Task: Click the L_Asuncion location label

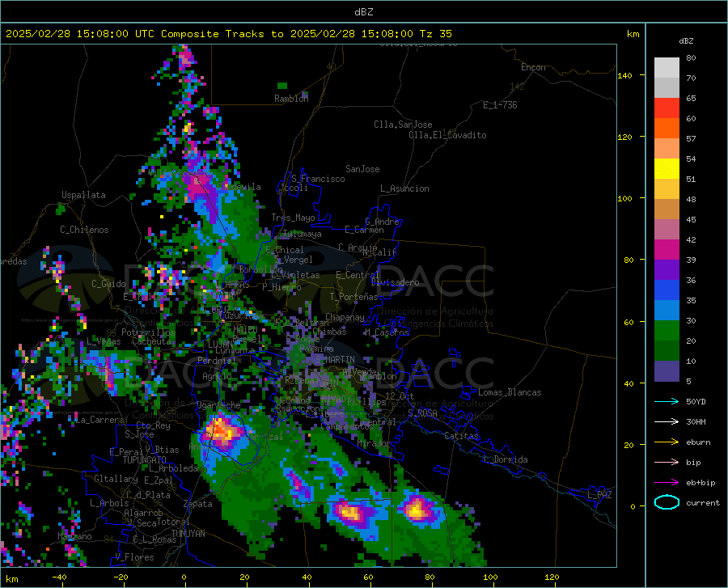Action: click(x=404, y=188)
